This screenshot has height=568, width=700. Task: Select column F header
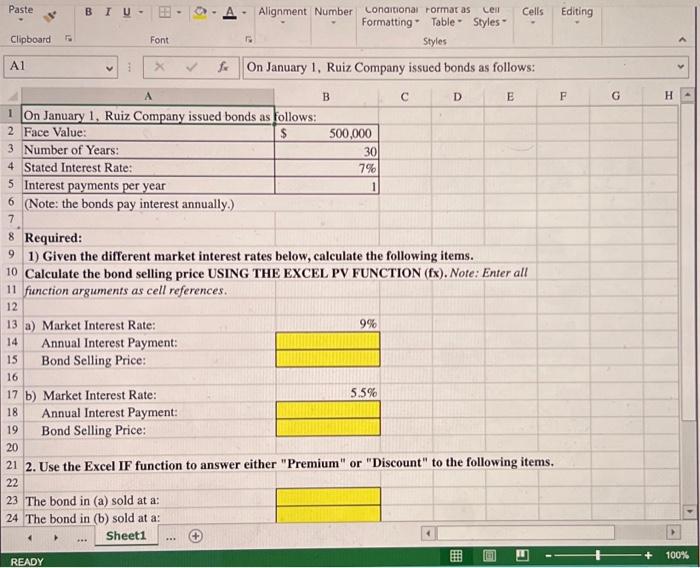563,96
